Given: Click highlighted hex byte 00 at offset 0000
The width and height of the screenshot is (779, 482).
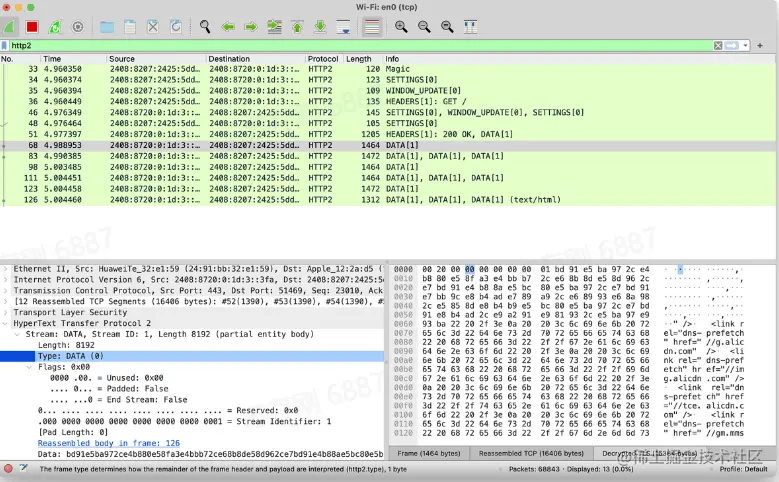Looking at the screenshot, I should pos(469,269).
